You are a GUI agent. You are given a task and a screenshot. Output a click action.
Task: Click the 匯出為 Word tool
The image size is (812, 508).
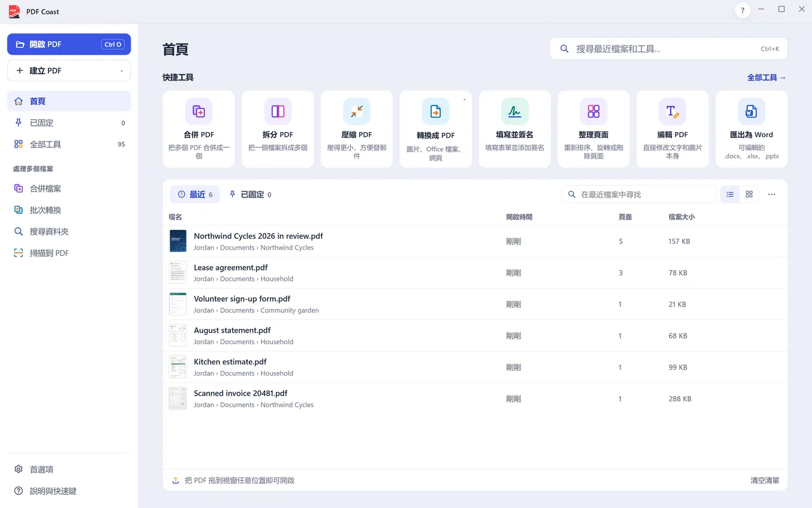(x=752, y=129)
